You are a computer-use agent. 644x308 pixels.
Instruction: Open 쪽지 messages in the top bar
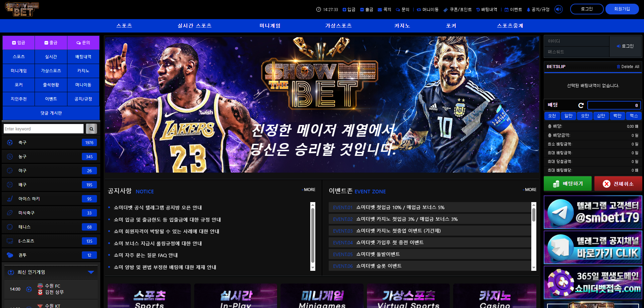384,9
